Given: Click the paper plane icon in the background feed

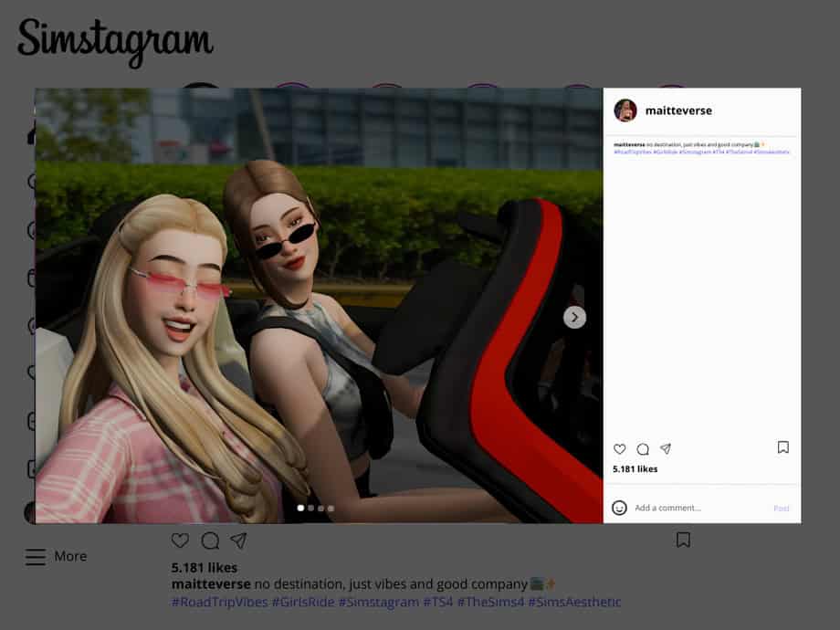Looking at the screenshot, I should pyautogui.click(x=238, y=541).
